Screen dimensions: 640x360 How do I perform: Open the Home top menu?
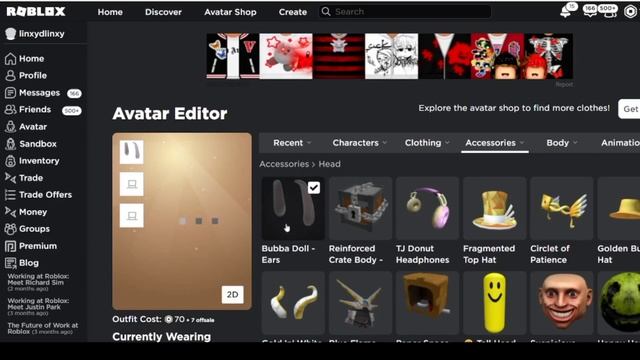pyautogui.click(x=110, y=12)
